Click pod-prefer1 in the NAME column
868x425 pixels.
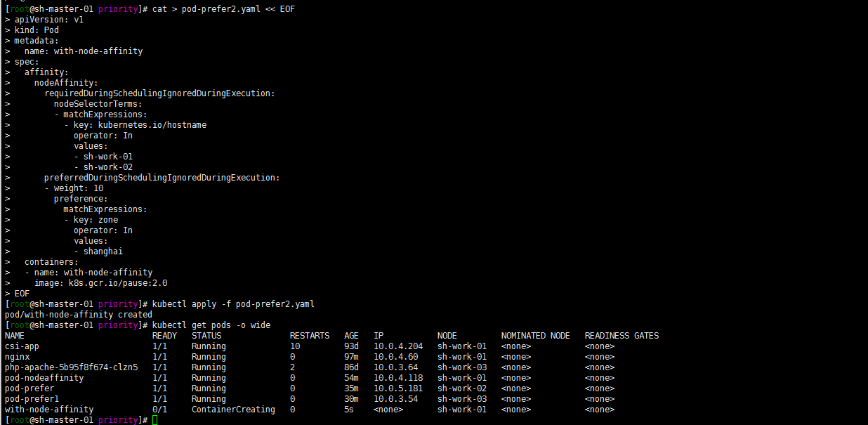[32, 399]
